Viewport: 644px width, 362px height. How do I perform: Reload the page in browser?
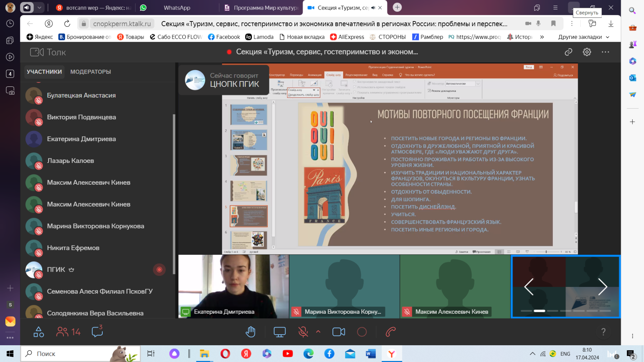[67, 24]
